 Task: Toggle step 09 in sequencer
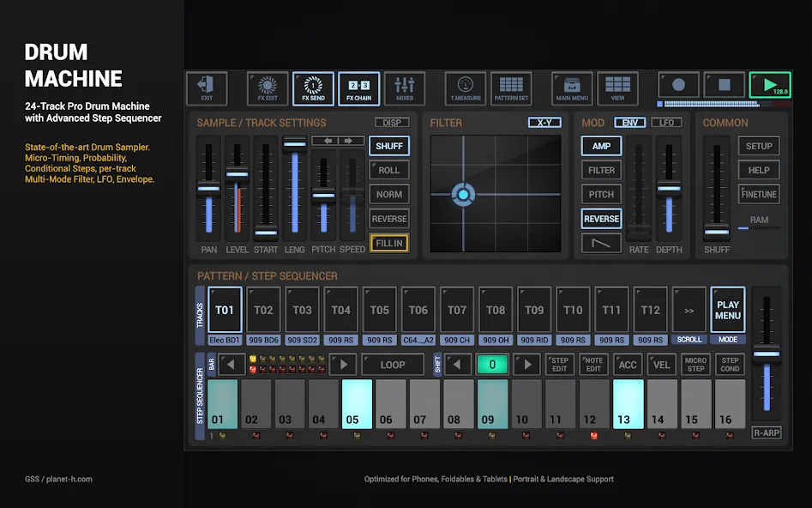492,404
